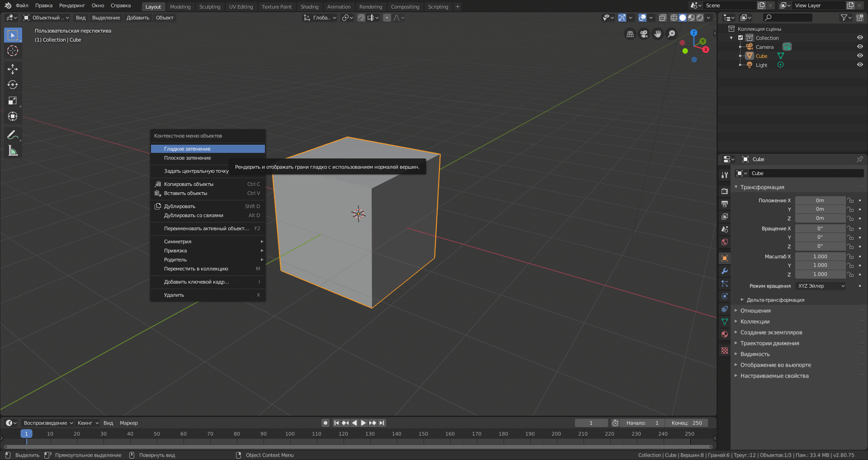Activate the Annotate tool
868x460 pixels.
[13, 134]
